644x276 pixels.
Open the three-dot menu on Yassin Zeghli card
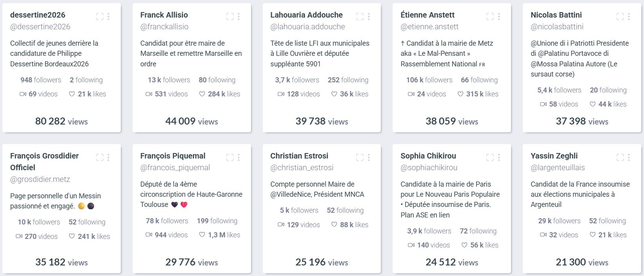[x=629, y=157]
